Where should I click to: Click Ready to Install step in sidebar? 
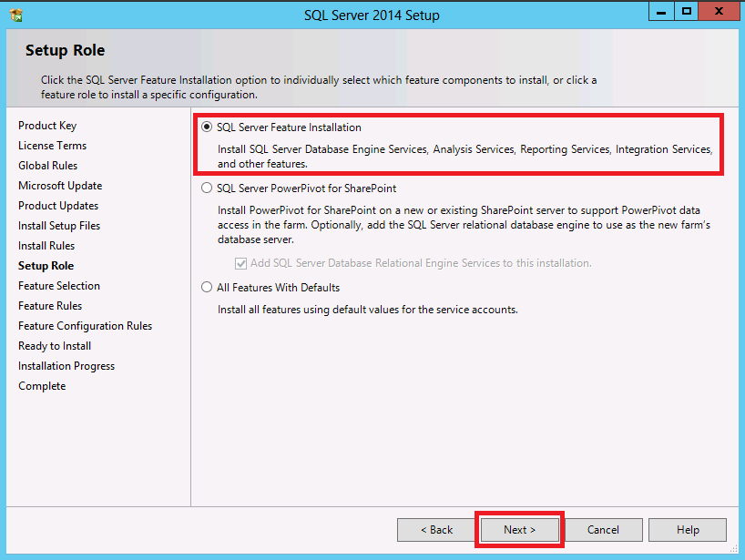click(x=55, y=346)
